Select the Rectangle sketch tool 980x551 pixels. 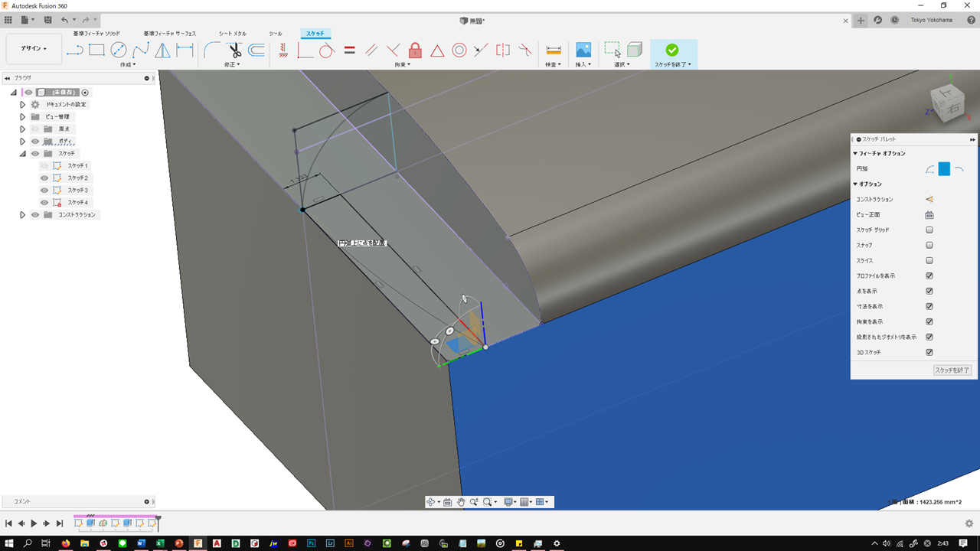coord(96,51)
